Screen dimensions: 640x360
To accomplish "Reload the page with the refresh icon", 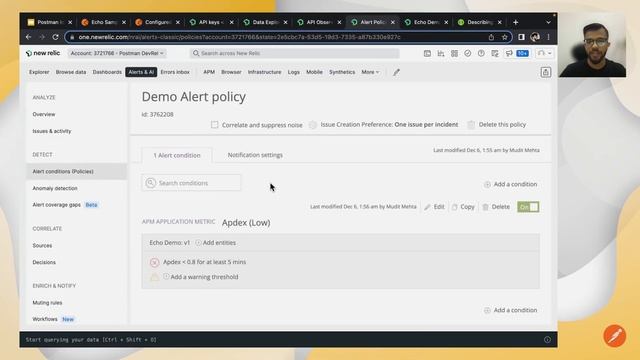I will click(x=56, y=37).
